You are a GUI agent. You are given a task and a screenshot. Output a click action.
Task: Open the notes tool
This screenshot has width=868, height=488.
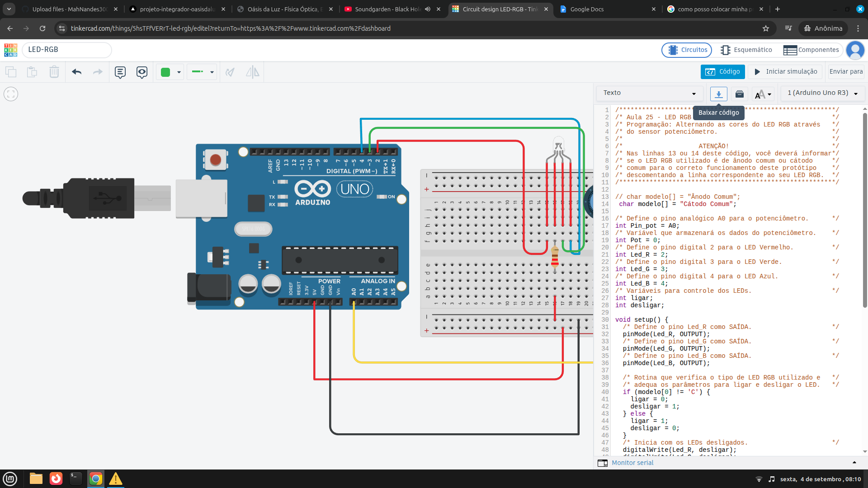[x=120, y=72]
